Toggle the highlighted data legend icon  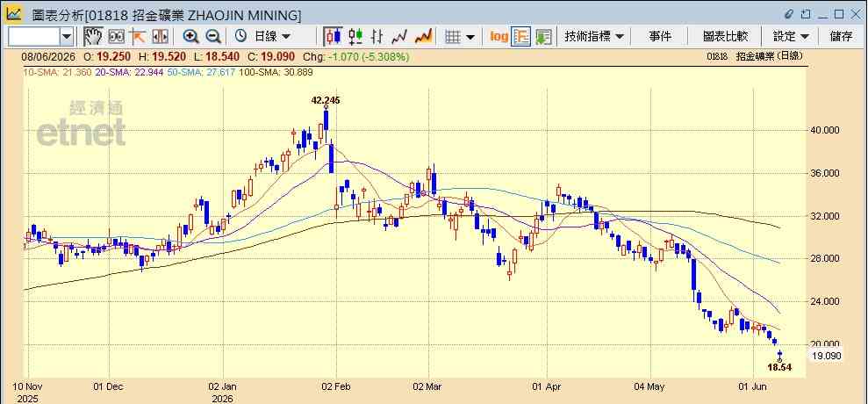(x=521, y=37)
